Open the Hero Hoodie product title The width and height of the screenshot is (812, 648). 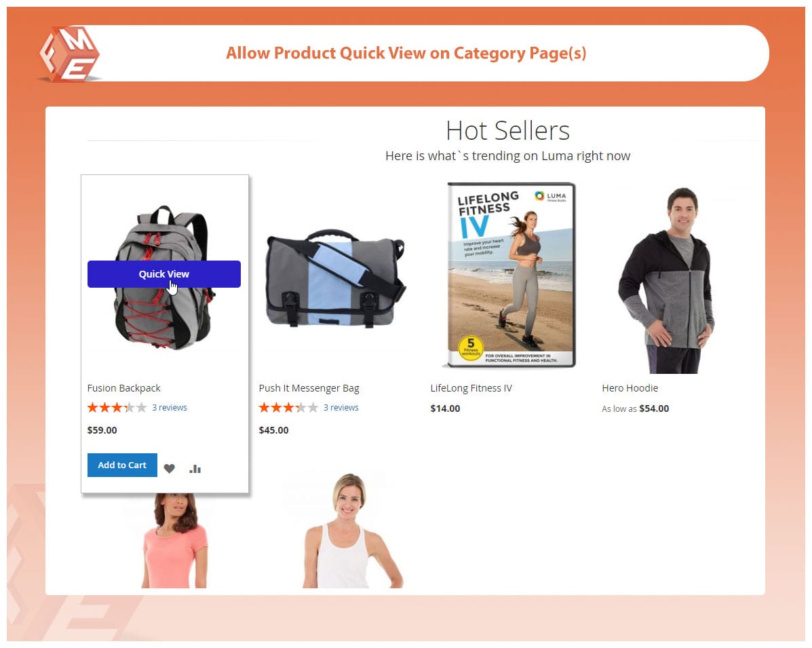tap(630, 388)
